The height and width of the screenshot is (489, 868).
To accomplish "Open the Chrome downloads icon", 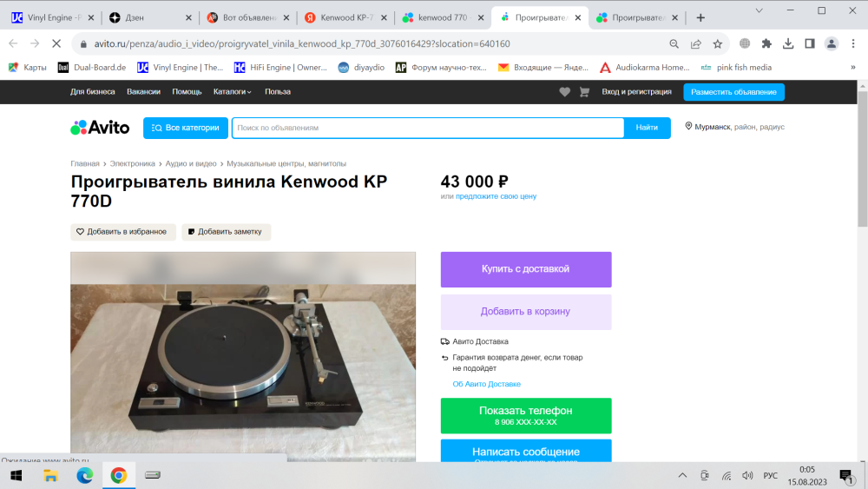I will (788, 43).
